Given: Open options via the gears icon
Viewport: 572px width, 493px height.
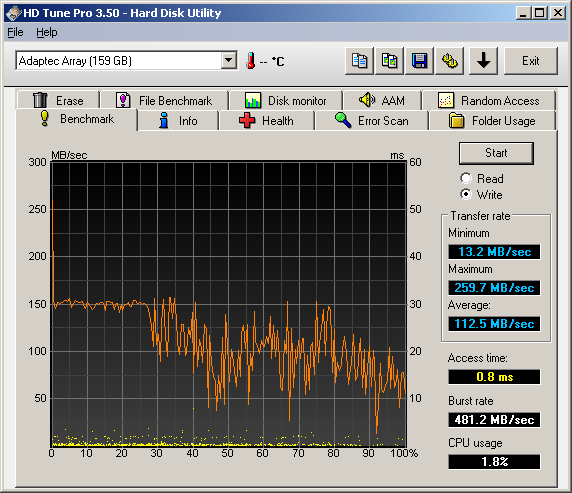Looking at the screenshot, I should click(449, 61).
